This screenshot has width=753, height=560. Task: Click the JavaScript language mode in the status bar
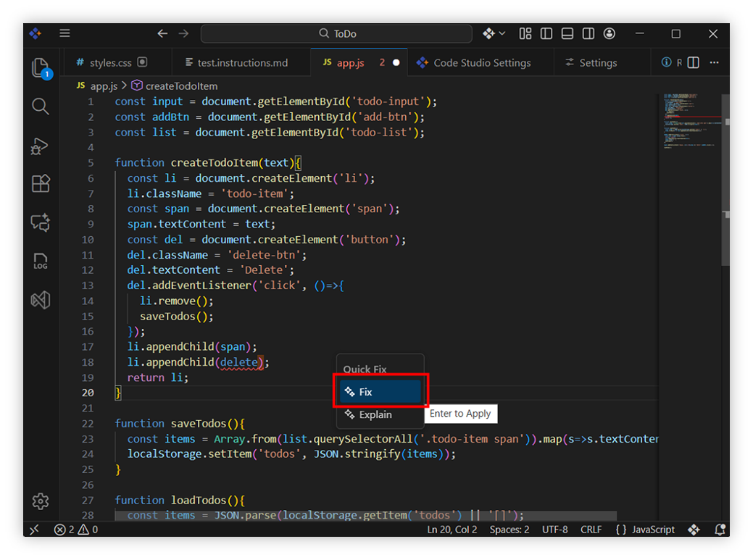pyautogui.click(x=652, y=530)
